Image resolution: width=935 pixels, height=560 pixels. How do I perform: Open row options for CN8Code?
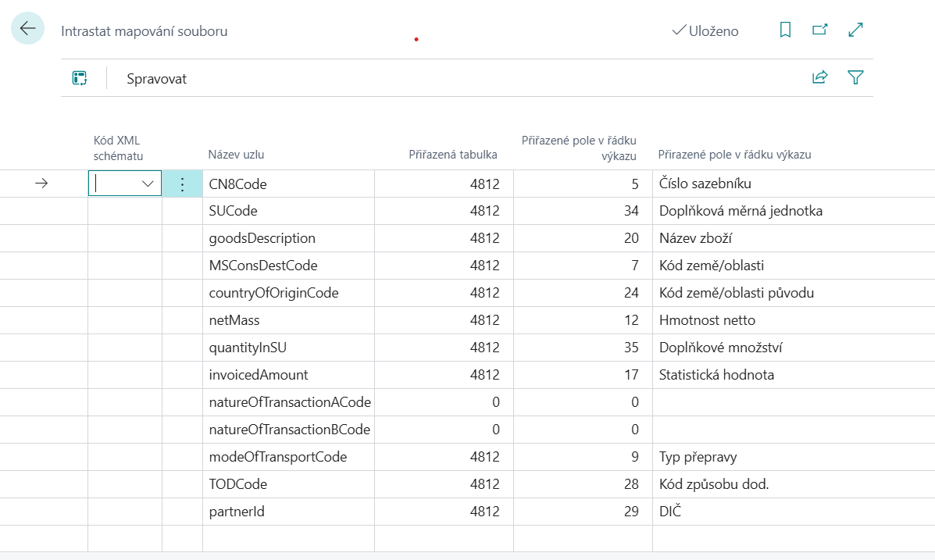pyautogui.click(x=182, y=184)
